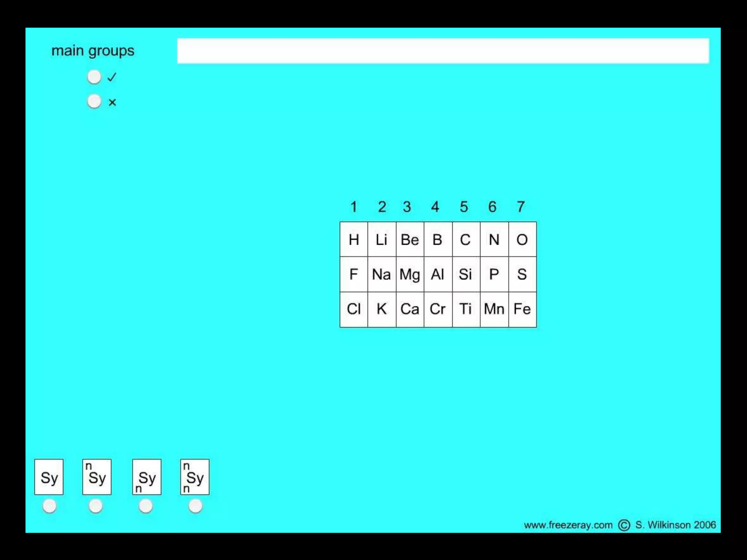Click Sy icon with superscript n
Viewport: 747px width, 560px height.
pyautogui.click(x=97, y=477)
